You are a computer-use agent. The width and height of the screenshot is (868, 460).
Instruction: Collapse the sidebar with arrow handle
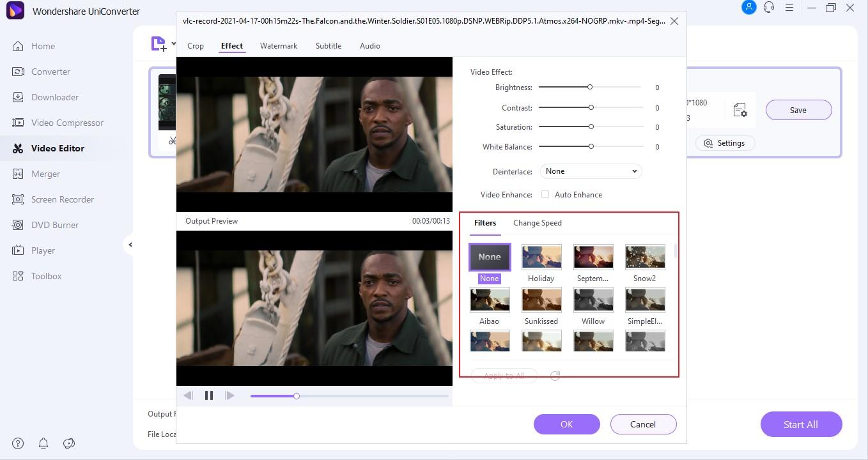point(130,245)
